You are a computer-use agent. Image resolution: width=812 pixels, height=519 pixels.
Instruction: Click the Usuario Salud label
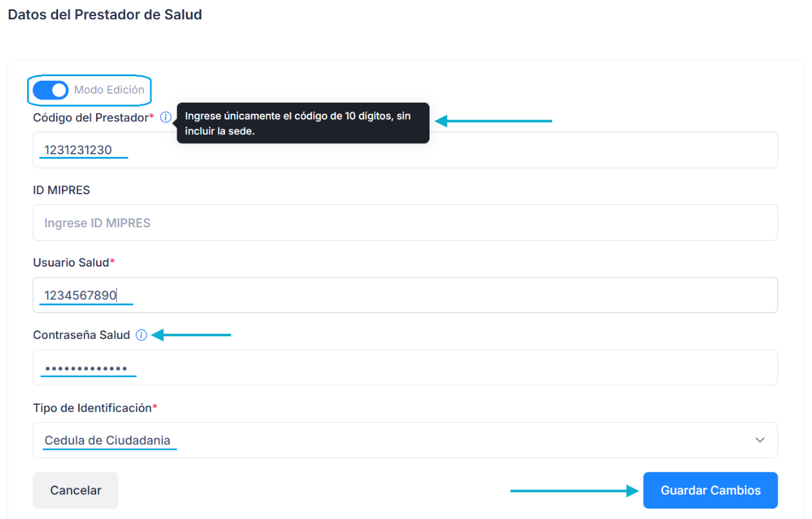[x=71, y=263]
